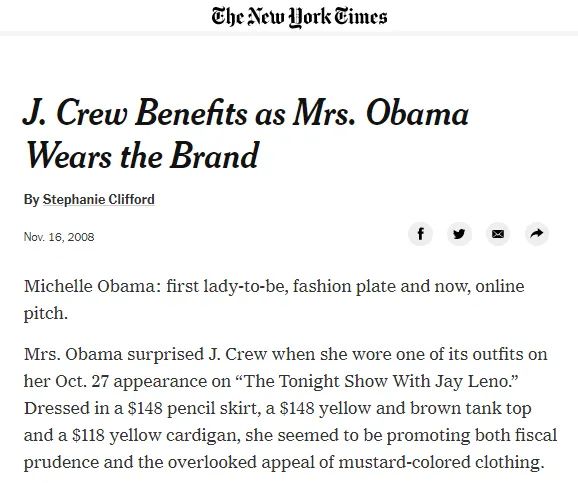Click the gray divider bar below the masthead
The height and width of the screenshot is (483, 578).
(x=289, y=34)
